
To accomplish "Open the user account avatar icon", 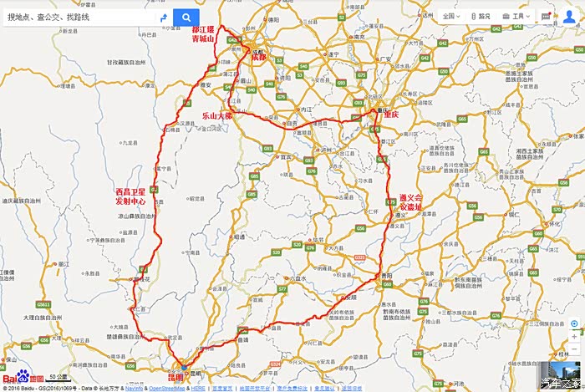I will pyautogui.click(x=569, y=17).
